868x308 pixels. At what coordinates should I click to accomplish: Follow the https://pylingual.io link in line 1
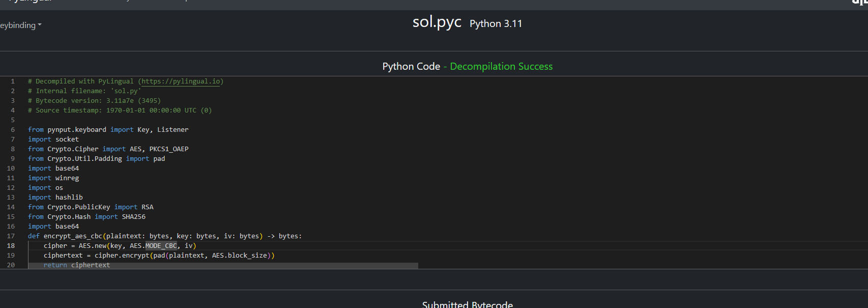(181, 81)
